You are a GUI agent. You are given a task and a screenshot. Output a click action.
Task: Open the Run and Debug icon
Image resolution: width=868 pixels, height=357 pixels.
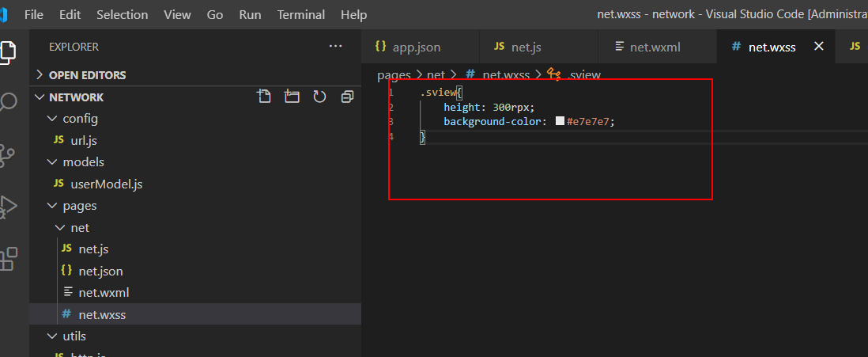[8, 207]
